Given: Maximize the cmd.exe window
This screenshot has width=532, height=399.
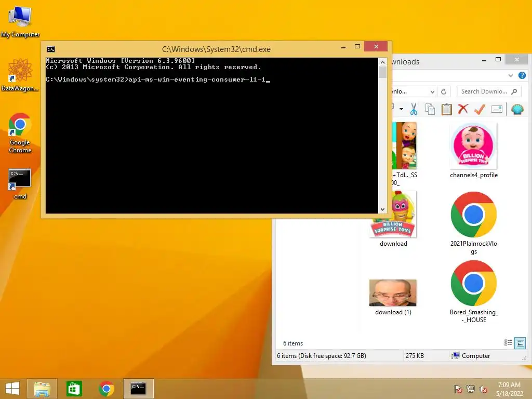Looking at the screenshot, I should (357, 46).
